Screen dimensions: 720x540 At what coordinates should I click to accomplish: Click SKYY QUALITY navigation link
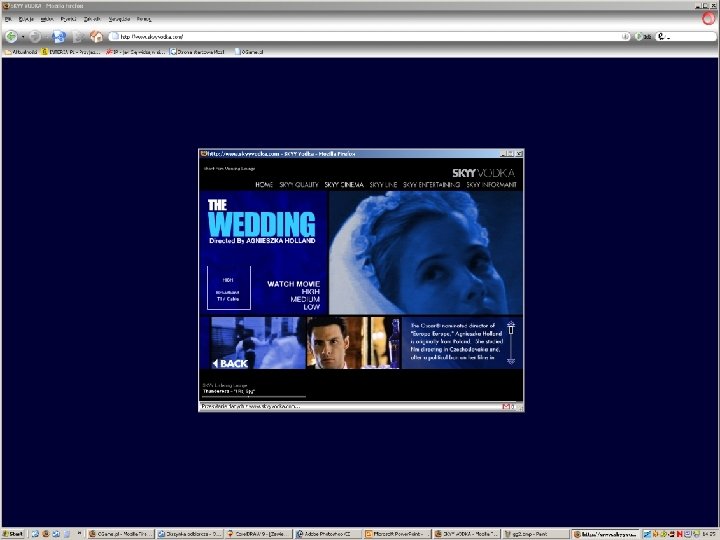[298, 185]
